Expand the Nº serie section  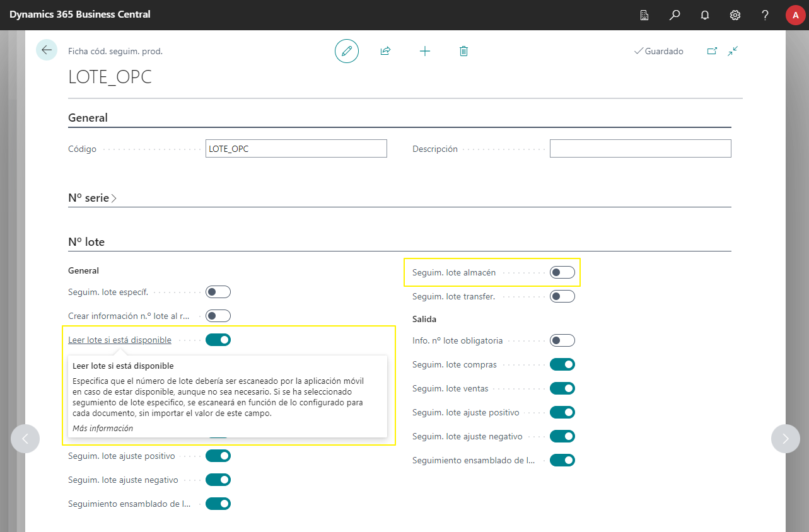tap(92, 198)
